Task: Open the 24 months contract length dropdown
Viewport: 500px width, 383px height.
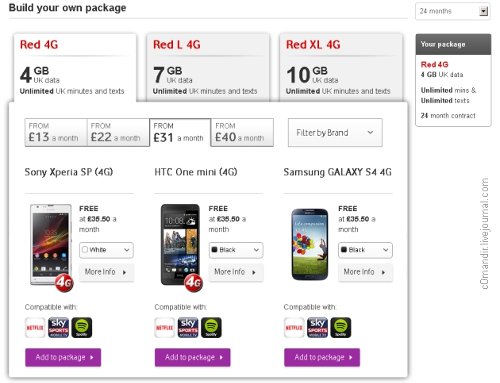Action: tap(452, 11)
